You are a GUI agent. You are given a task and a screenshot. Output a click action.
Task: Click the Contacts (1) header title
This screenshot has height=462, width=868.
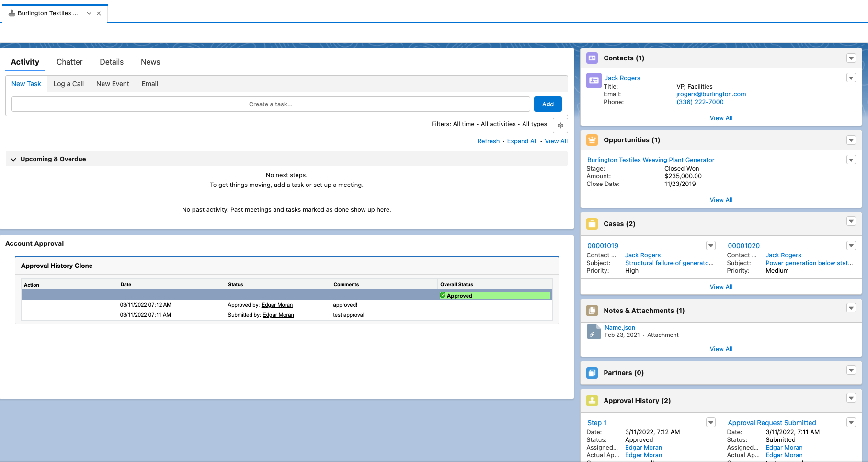click(x=624, y=58)
